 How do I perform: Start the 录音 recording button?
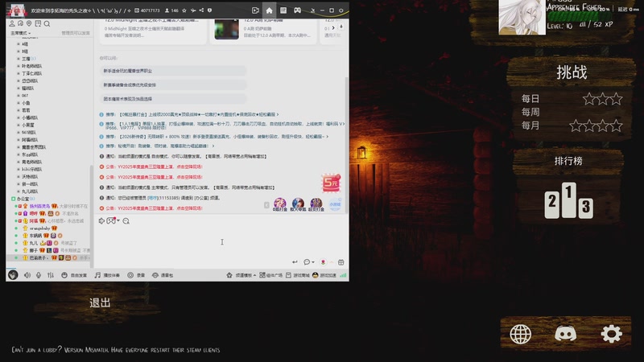click(x=136, y=275)
